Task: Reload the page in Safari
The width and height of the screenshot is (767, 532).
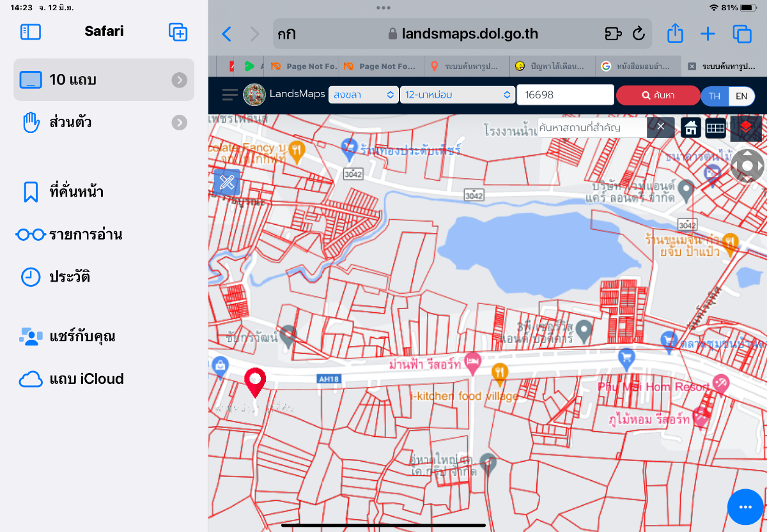Action: pos(638,34)
